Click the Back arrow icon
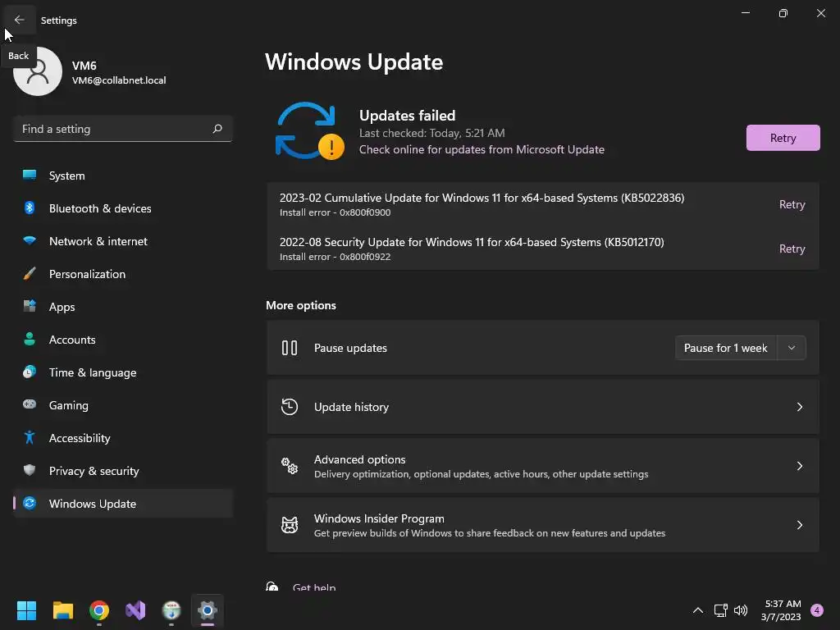The image size is (840, 630). (20, 20)
